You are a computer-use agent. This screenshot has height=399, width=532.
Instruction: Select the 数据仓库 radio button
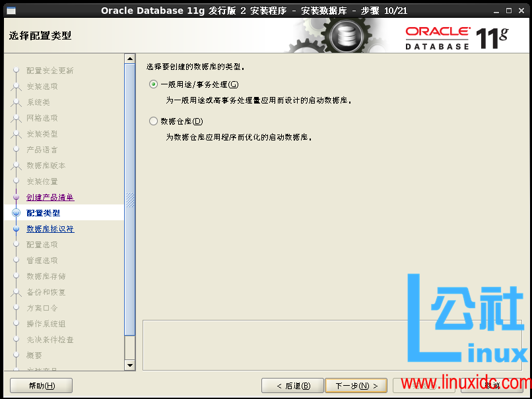(153, 121)
